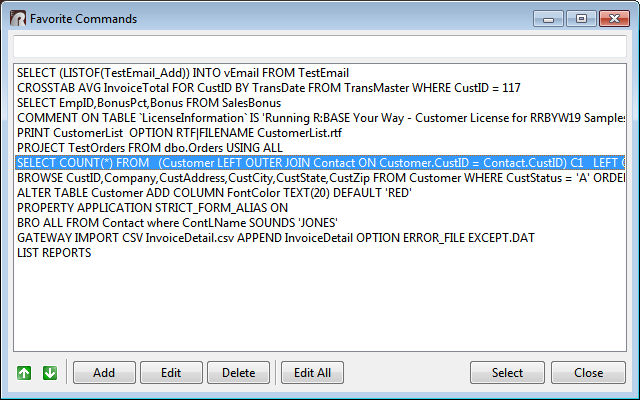Click the Favorite Commands title bar icon
The image size is (640, 400).
(16, 18)
